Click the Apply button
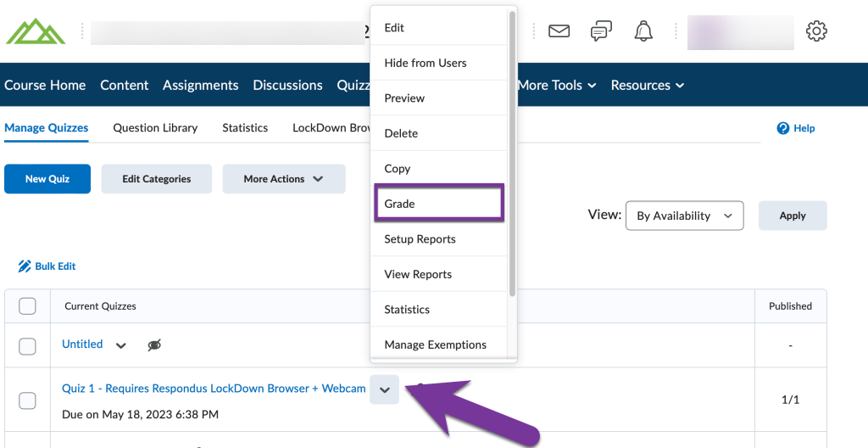 coord(793,216)
